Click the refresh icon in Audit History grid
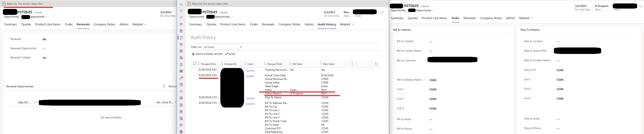This screenshot has width=644, height=134. pos(376,64)
